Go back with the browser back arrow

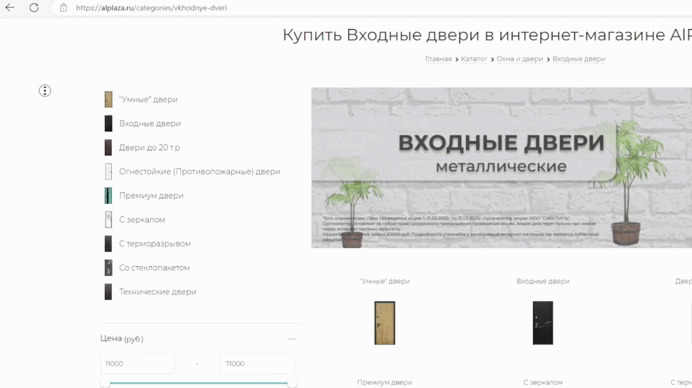[10, 8]
